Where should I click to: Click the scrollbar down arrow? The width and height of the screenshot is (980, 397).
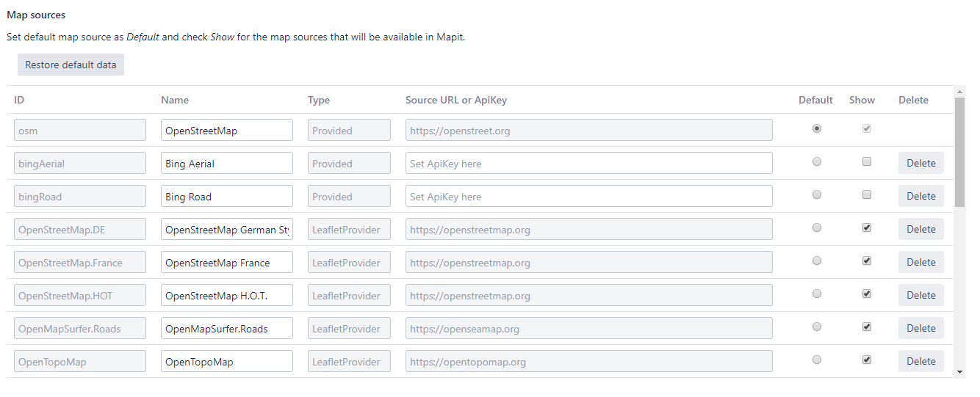tap(959, 372)
